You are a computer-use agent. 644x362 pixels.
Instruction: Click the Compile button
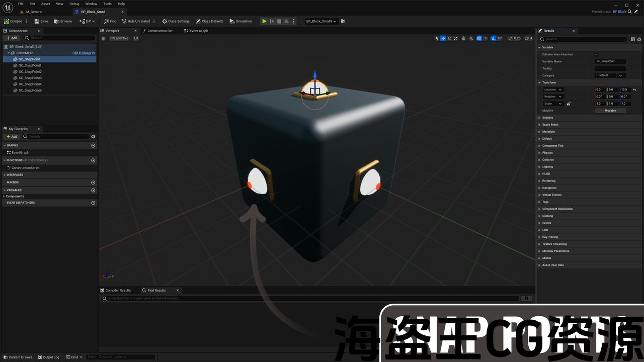coord(14,21)
